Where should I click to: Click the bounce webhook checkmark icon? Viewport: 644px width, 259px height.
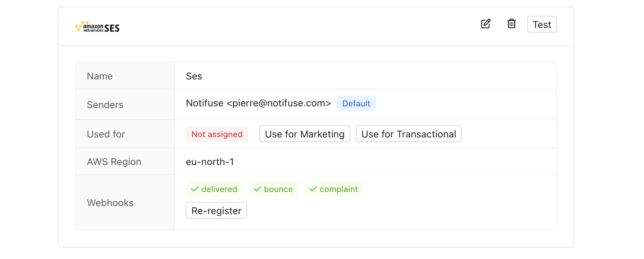257,189
